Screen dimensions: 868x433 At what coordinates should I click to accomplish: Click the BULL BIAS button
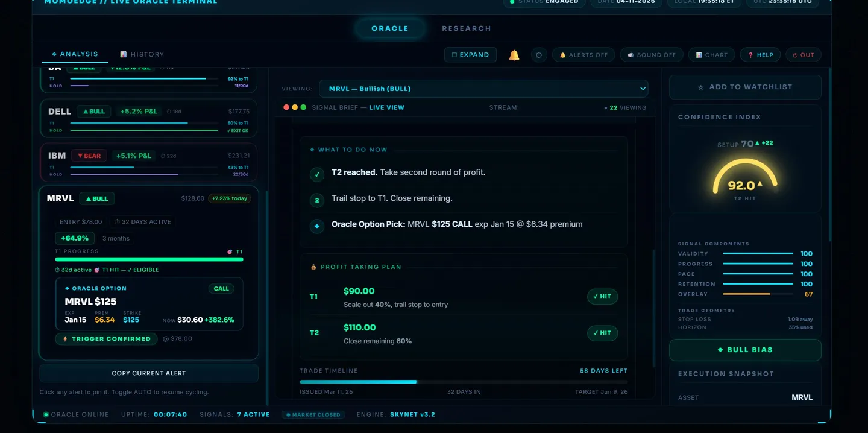(x=745, y=350)
